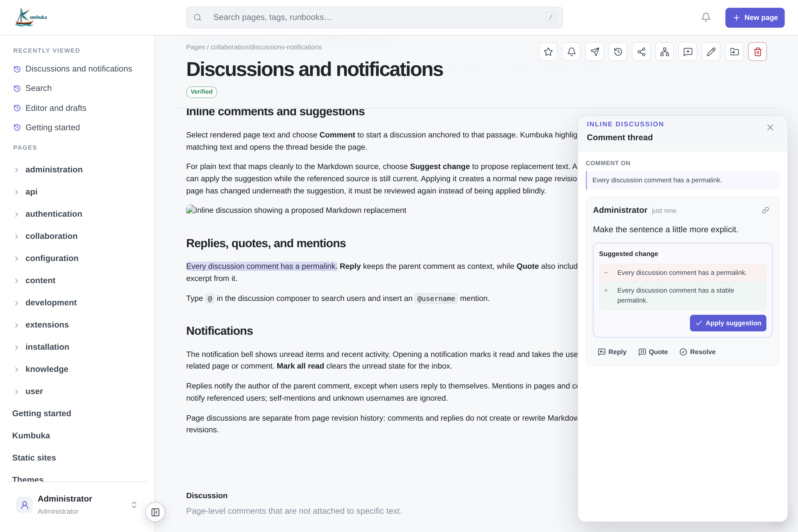The height and width of the screenshot is (532, 798).
Task: Open recently viewed Search page
Action: [x=38, y=88]
